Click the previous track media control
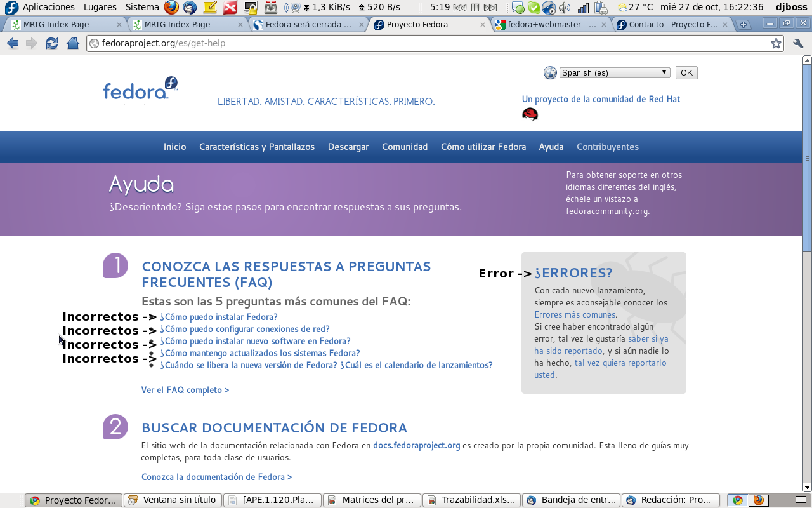The image size is (812, 508). [x=461, y=8]
